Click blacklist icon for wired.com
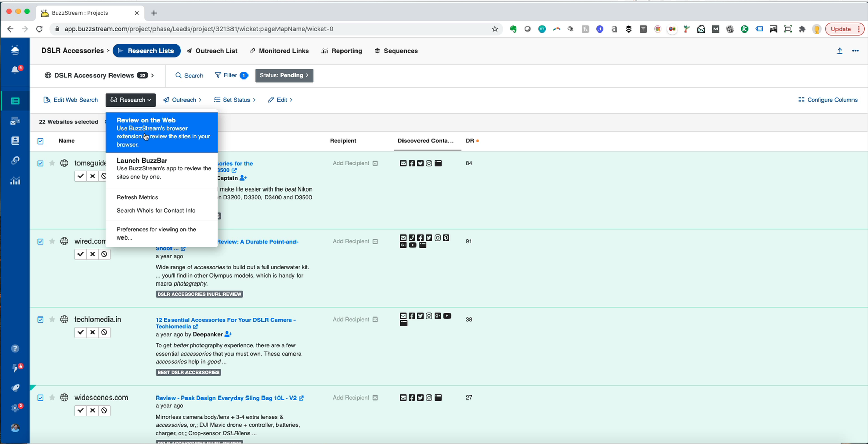The height and width of the screenshot is (444, 868). [104, 254]
